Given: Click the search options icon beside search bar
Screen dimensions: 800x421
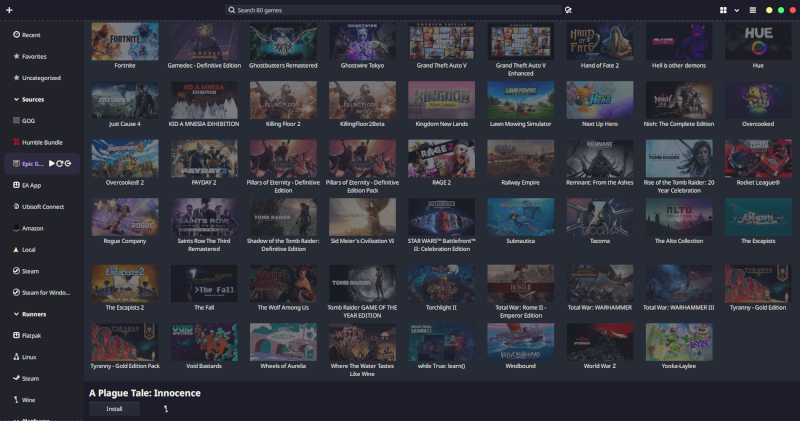Looking at the screenshot, I should [568, 10].
